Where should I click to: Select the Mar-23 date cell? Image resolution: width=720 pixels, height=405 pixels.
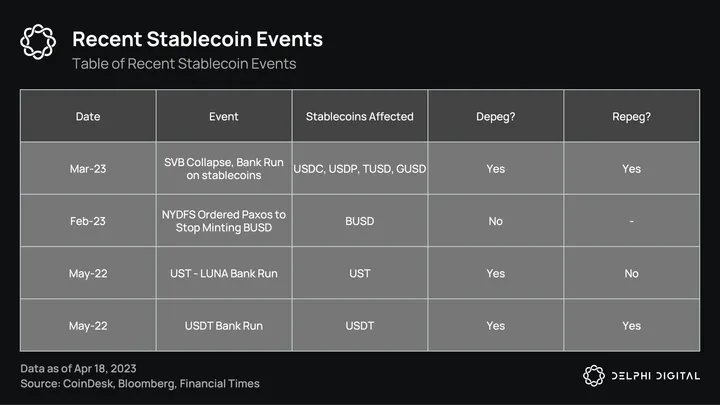[88, 168]
